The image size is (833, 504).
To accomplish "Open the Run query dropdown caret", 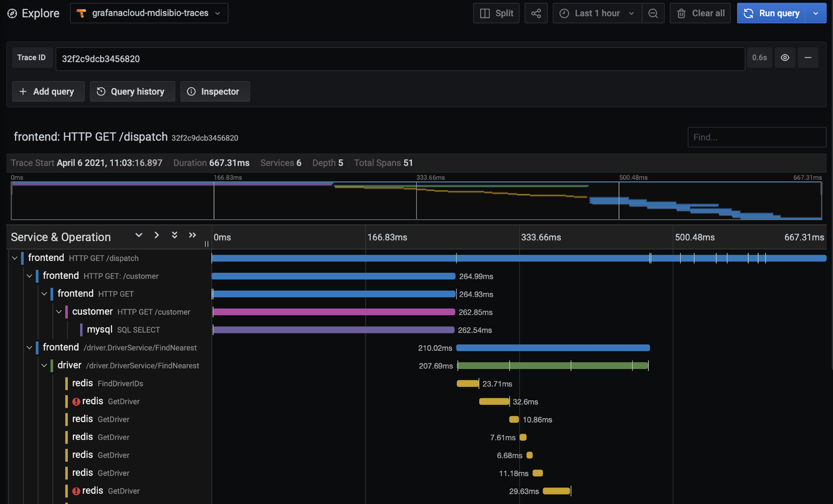I will coord(816,13).
